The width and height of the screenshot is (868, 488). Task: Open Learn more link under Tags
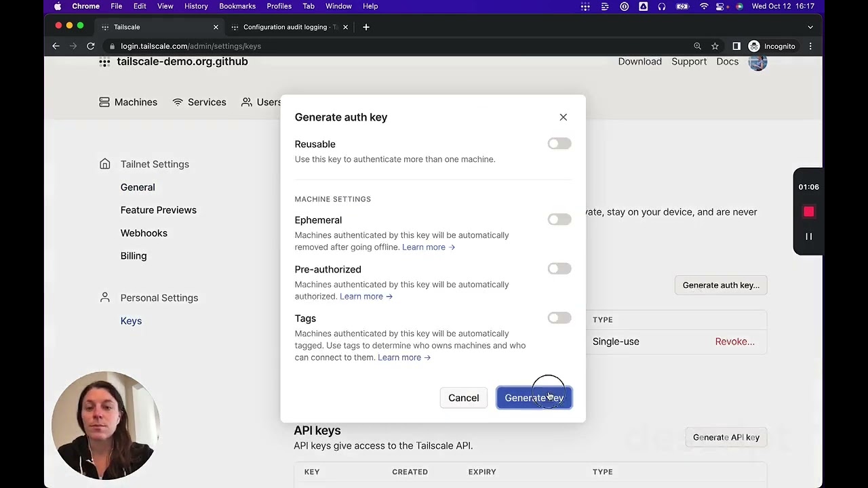[404, 357]
